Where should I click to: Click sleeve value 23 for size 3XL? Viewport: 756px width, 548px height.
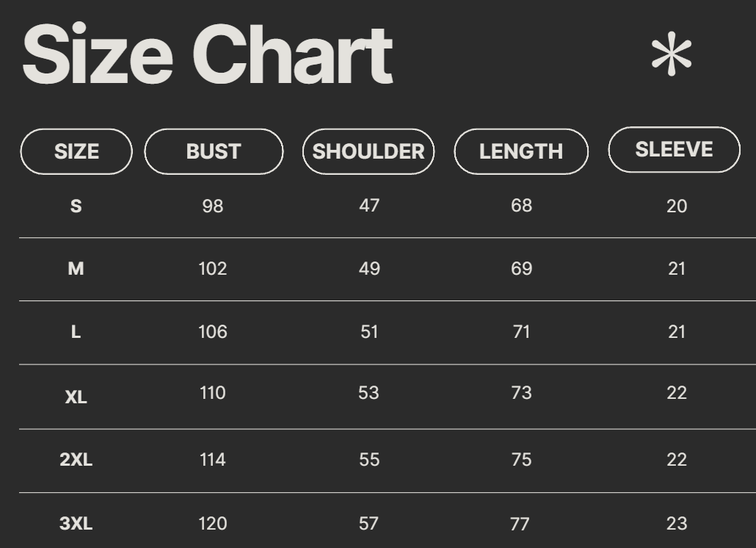click(677, 523)
